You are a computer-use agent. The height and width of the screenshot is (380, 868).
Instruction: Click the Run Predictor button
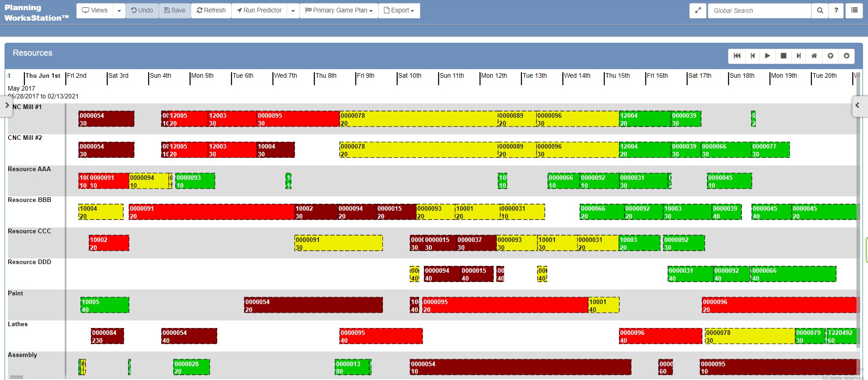(259, 11)
